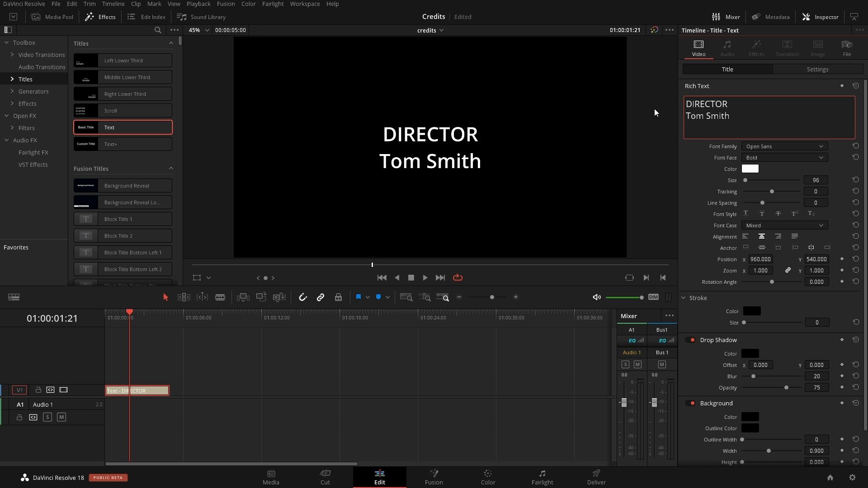Open the Media Pool
The image size is (868, 488).
coord(52,17)
